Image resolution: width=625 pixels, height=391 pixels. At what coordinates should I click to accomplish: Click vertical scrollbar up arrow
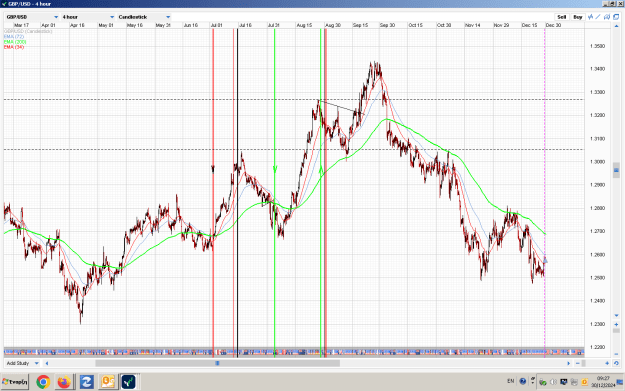coord(616,26)
